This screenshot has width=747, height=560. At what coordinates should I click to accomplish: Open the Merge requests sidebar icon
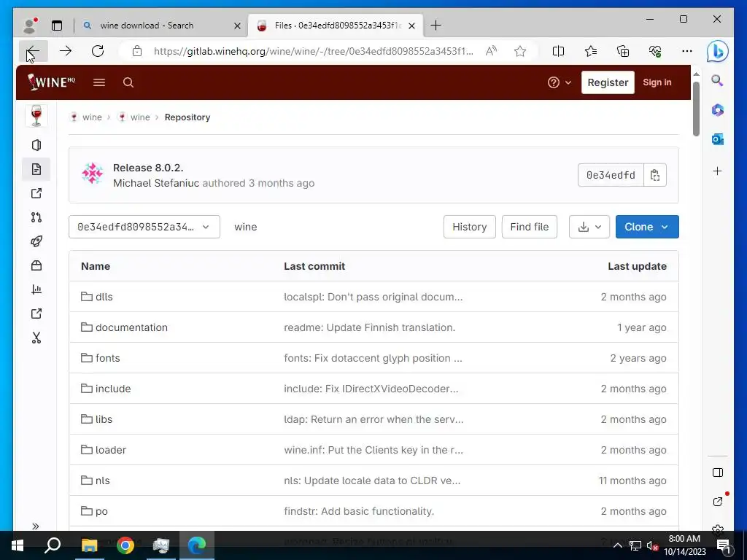36,217
